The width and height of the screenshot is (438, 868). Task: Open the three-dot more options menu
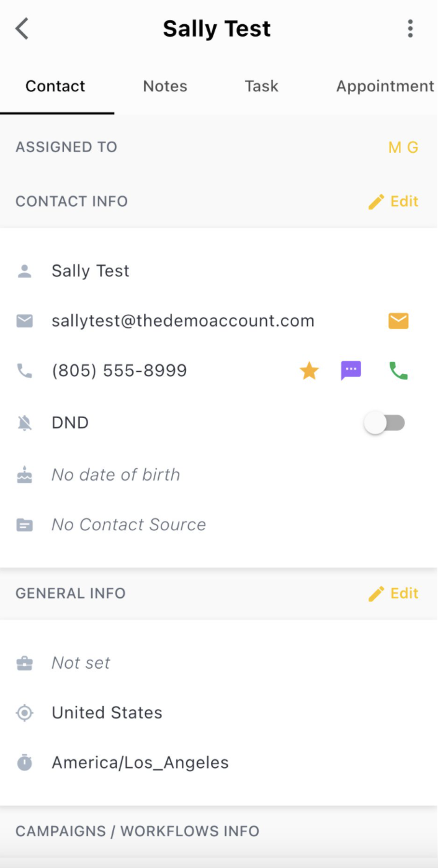point(410,29)
